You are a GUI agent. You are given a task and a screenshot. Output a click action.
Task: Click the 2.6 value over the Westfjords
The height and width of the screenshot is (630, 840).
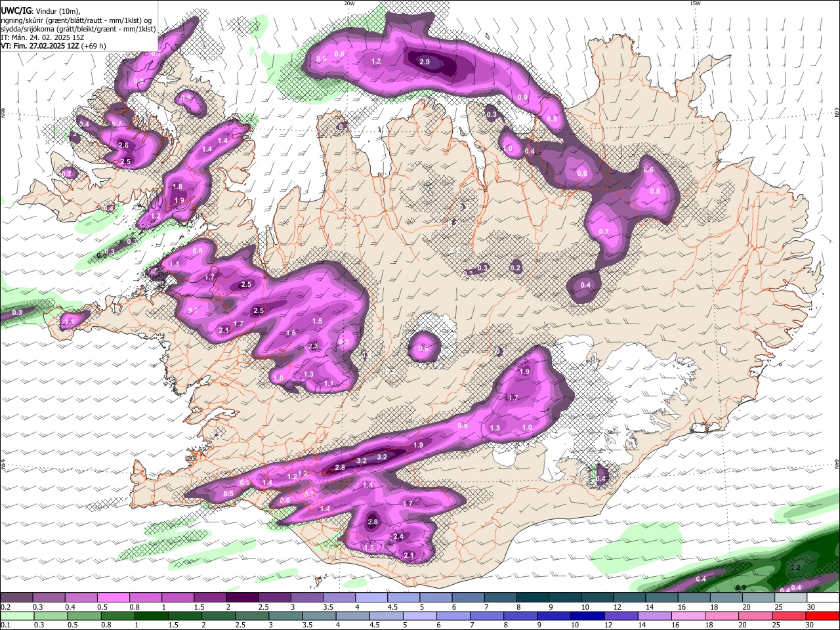[x=123, y=145]
